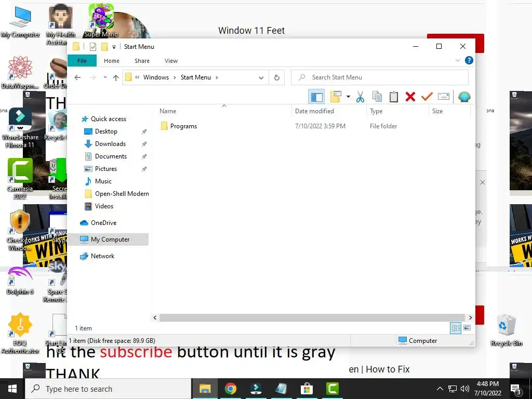Open the notification center icon
This screenshot has width=532, height=399.
[516, 389]
